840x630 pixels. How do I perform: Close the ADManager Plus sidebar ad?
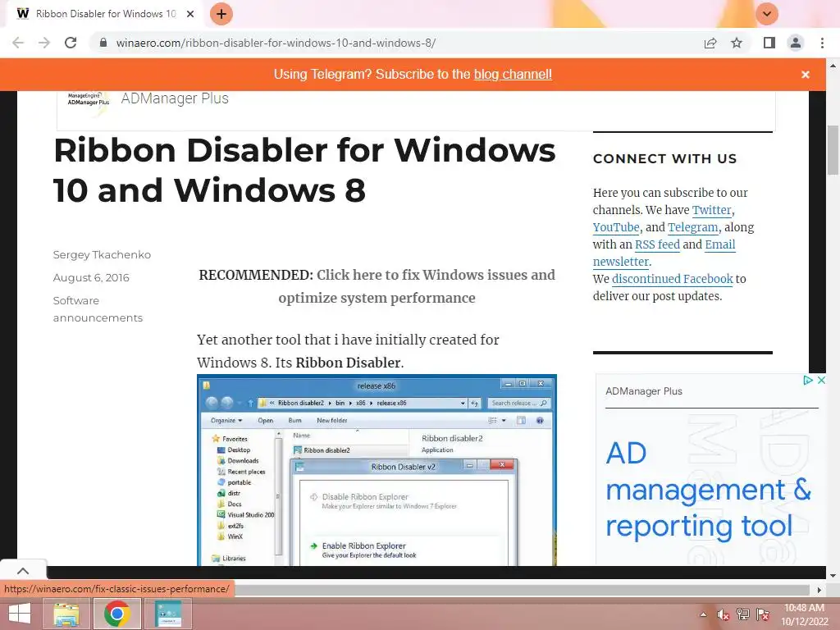coord(820,380)
